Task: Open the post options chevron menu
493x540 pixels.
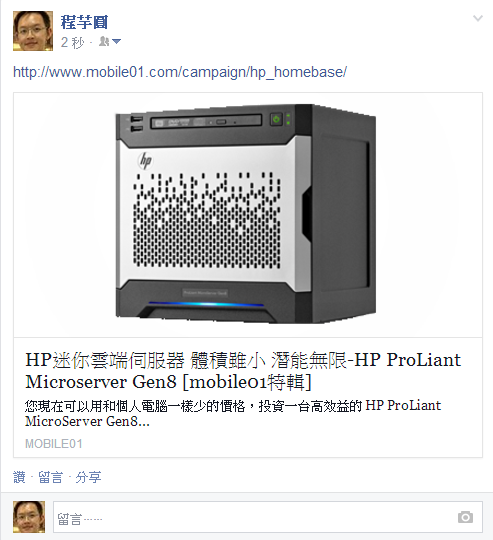Action: pos(478,18)
